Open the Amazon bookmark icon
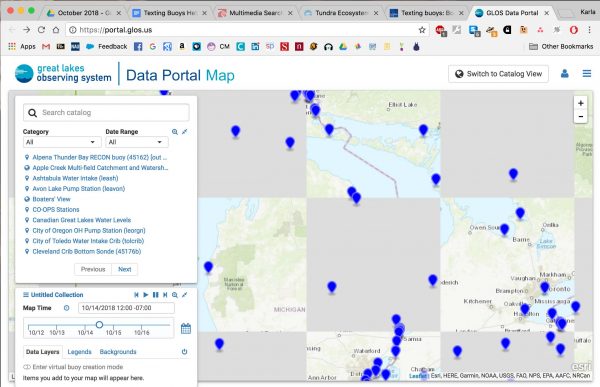This screenshot has height=387, width=600. click(x=182, y=47)
